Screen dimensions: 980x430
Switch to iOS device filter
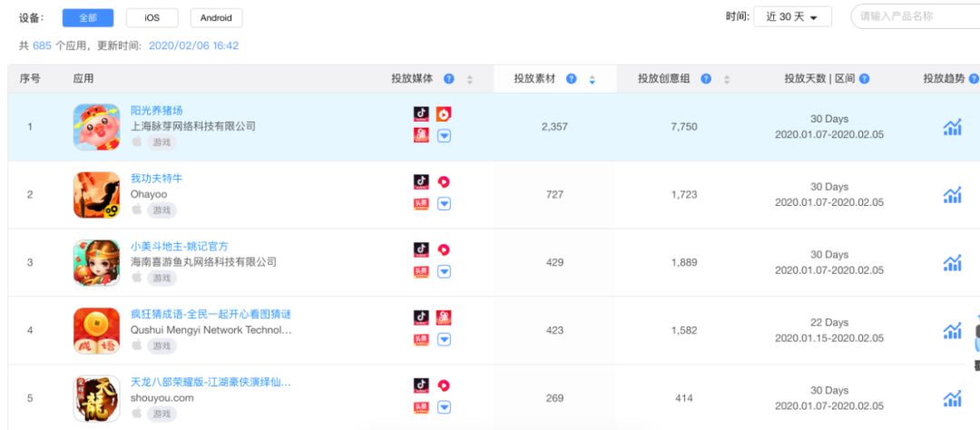(x=152, y=17)
